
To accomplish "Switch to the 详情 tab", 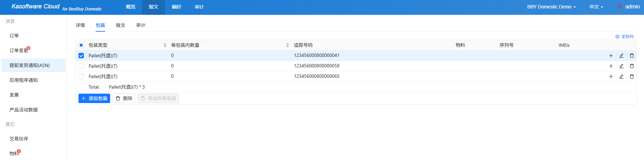I will pos(80,25).
